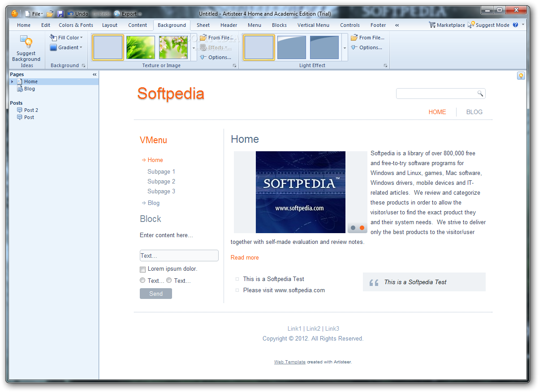539x392 pixels.
Task: Select the second light effect swatch
Action: [292, 47]
